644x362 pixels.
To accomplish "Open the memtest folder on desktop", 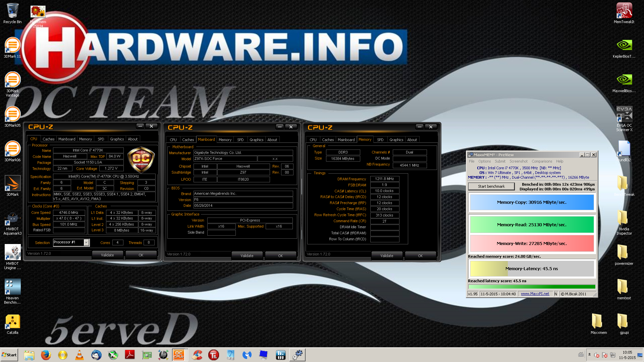I will pos(624,289).
